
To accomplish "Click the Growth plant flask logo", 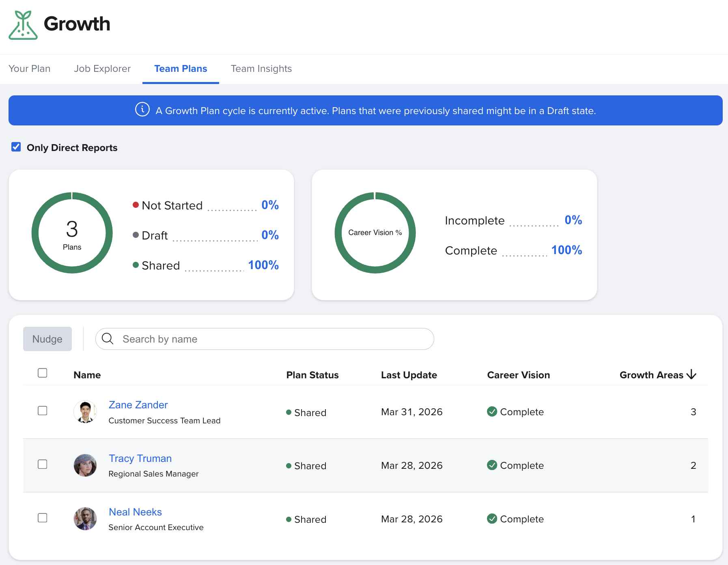I will (x=23, y=25).
